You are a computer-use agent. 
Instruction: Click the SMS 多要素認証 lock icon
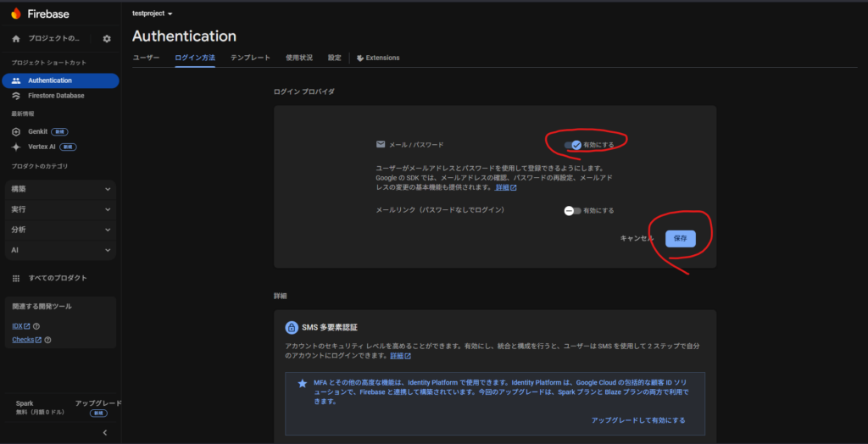coord(292,328)
